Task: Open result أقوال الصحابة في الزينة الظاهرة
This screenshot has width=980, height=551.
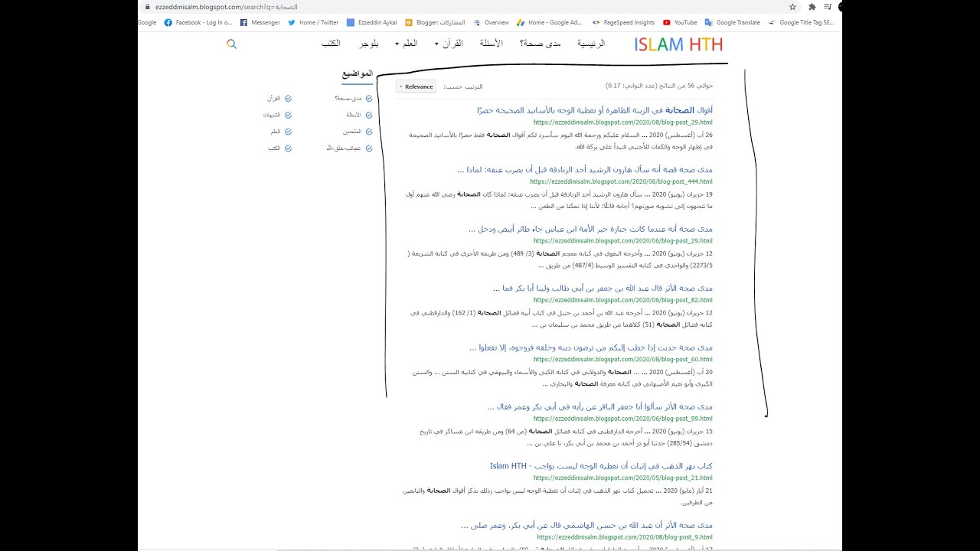Action: [594, 111]
